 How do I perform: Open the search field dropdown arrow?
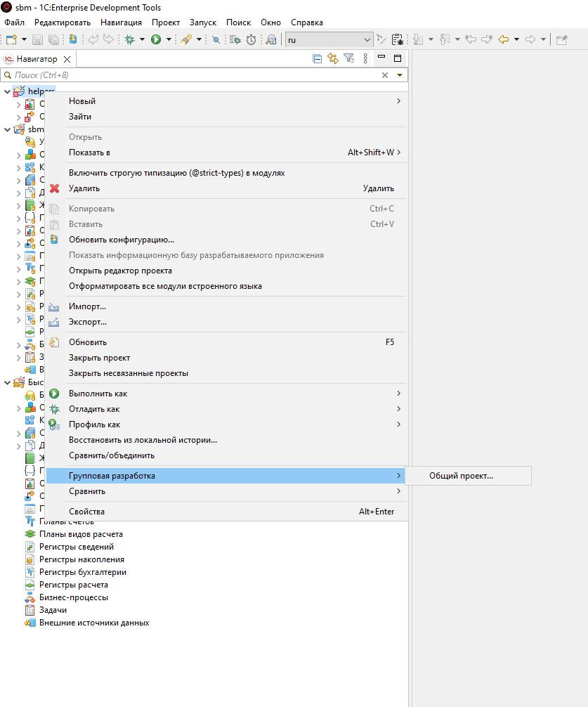[400, 75]
